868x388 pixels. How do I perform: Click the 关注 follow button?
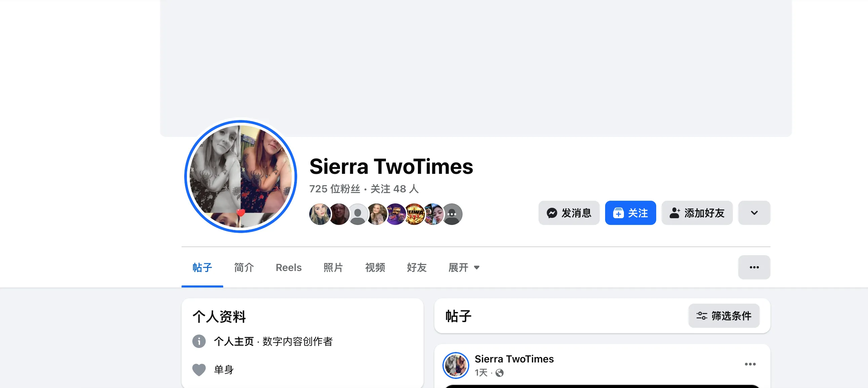(x=630, y=213)
